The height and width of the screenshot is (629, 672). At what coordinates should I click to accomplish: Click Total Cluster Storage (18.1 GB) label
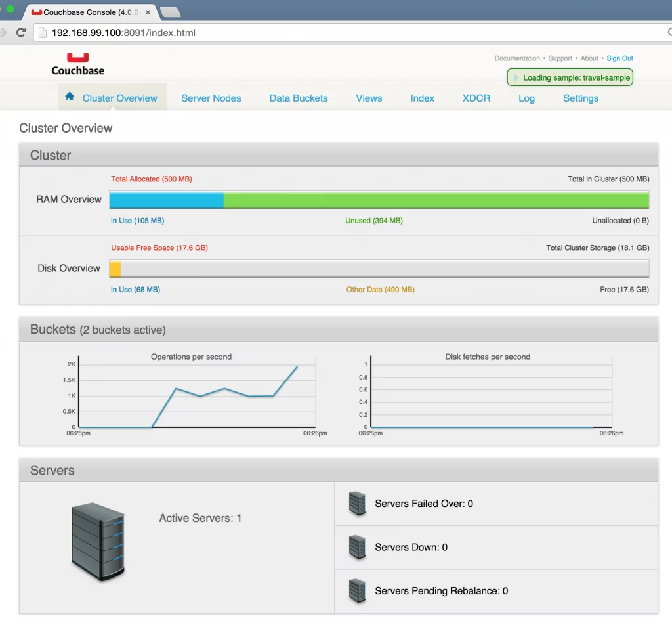pos(597,248)
